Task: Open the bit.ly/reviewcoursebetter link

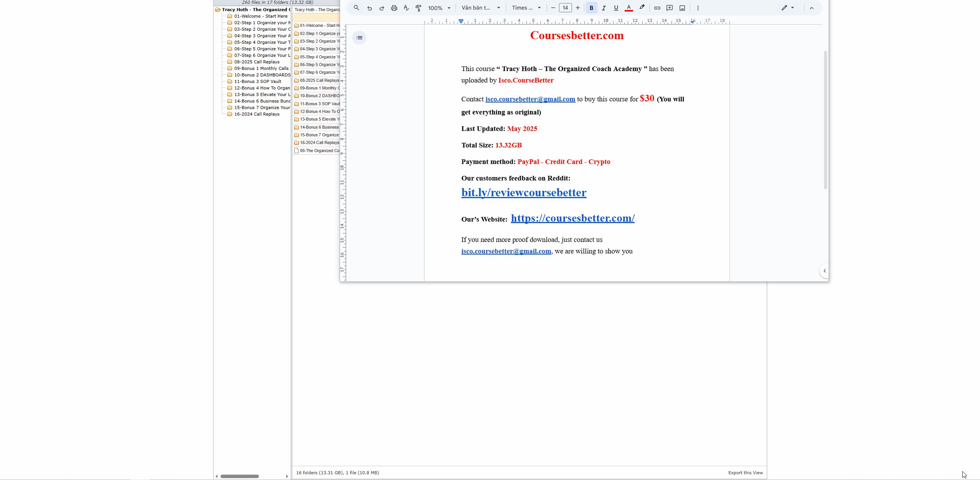Action: 524,192
